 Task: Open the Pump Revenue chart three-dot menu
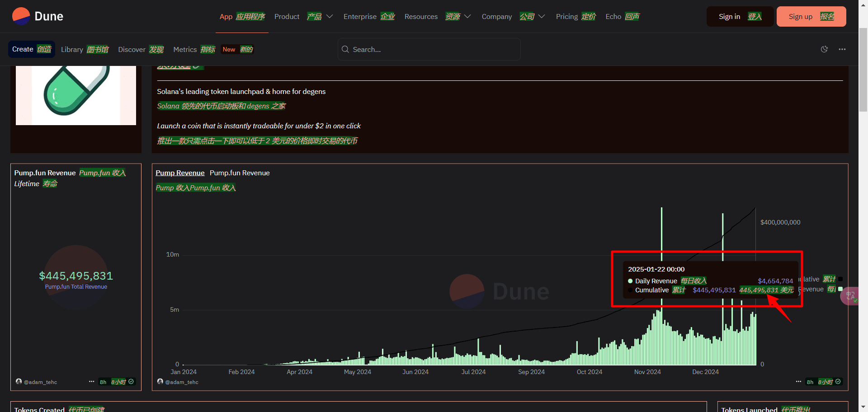pos(798,382)
